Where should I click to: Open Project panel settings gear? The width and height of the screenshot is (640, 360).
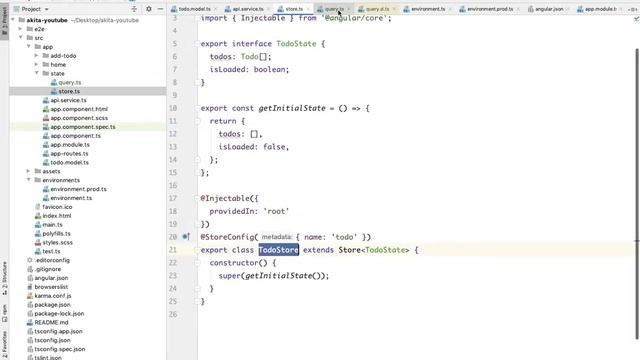[149, 9]
